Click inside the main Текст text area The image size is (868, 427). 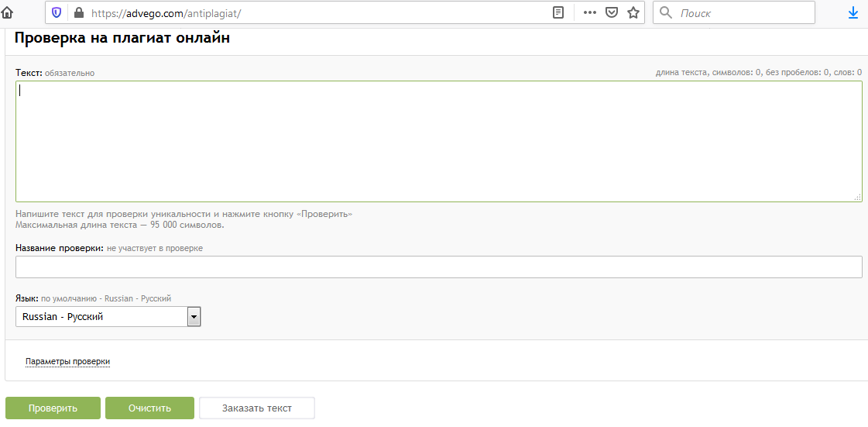[x=438, y=141]
